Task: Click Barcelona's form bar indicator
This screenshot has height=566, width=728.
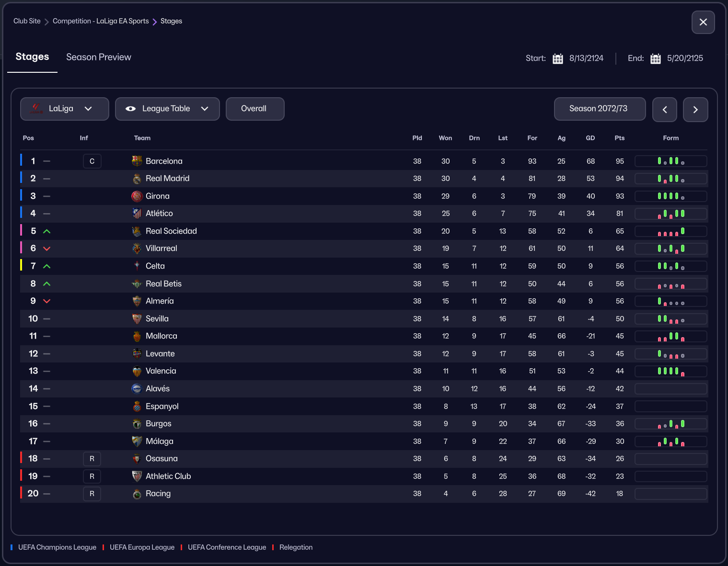Action: [x=671, y=161]
